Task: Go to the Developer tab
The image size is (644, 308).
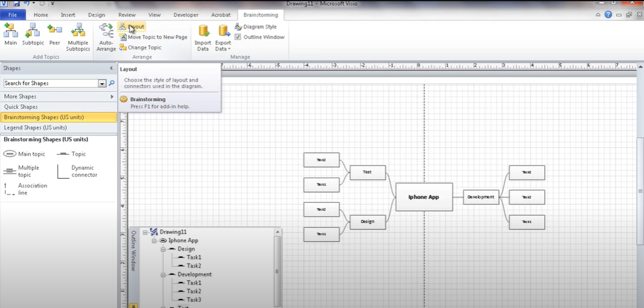Action: pyautogui.click(x=186, y=14)
